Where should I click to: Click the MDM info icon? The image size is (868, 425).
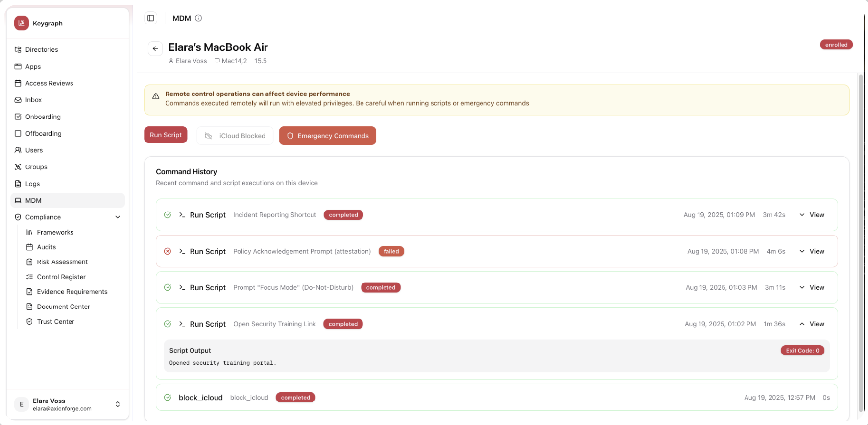point(198,18)
